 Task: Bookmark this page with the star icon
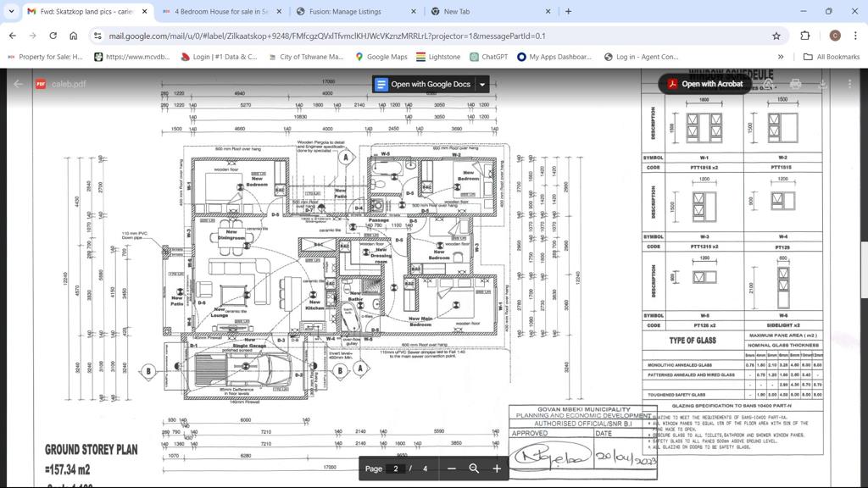pos(776,36)
